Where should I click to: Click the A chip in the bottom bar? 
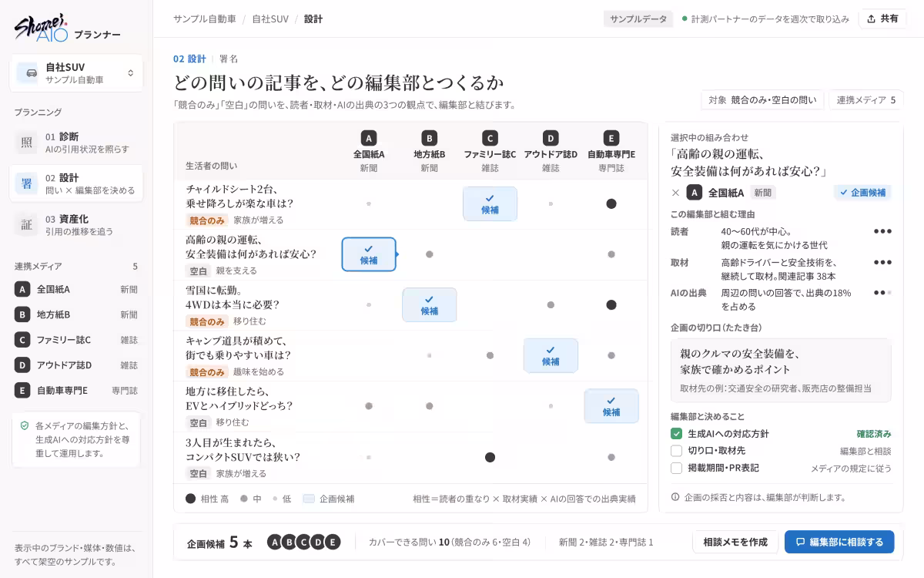(x=274, y=542)
